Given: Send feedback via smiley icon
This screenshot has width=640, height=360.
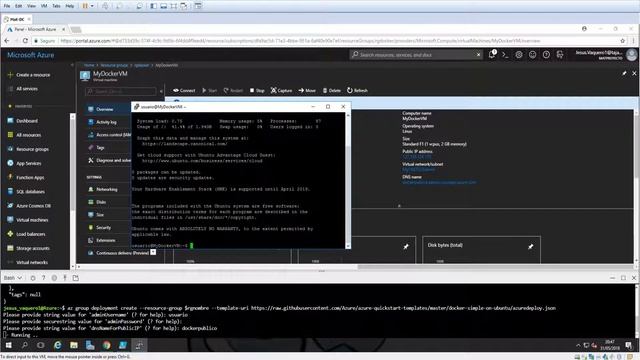Looking at the screenshot, I should [x=533, y=55].
